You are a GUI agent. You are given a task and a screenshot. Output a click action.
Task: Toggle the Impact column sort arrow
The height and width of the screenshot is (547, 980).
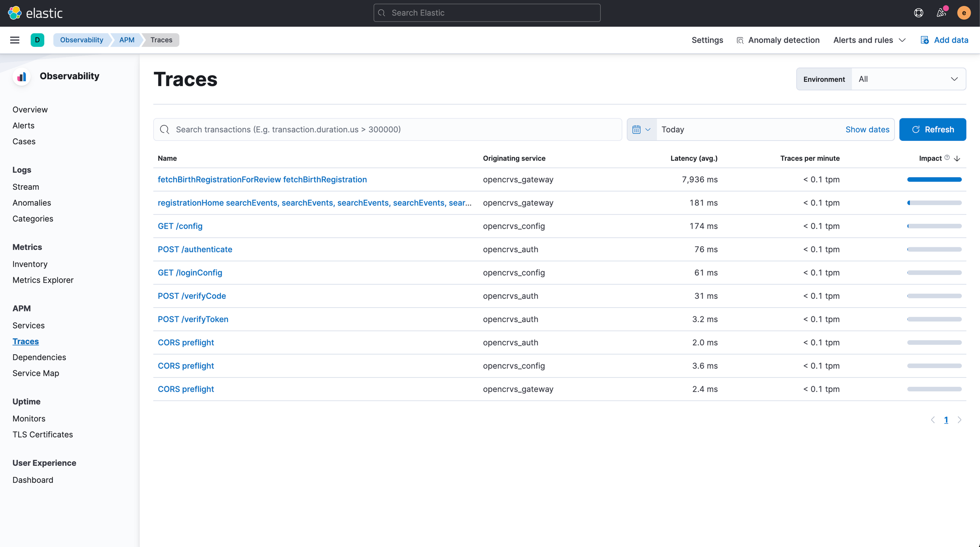pyautogui.click(x=957, y=158)
